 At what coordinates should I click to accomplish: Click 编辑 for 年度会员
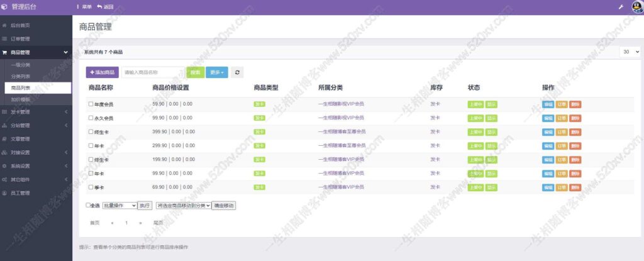pyautogui.click(x=548, y=104)
